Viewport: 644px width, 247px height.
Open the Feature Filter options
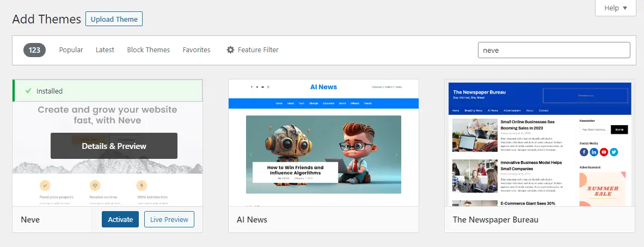pos(253,50)
